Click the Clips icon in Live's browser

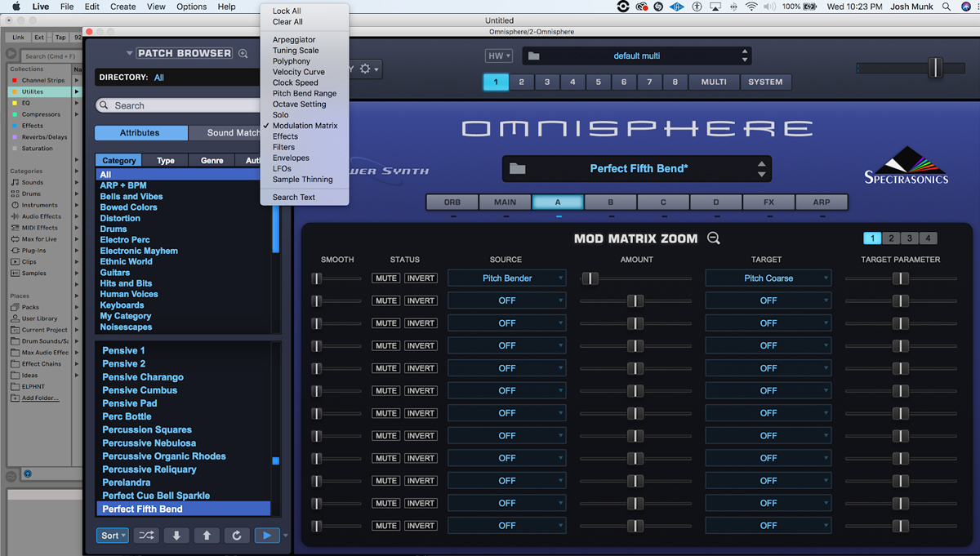(x=16, y=262)
